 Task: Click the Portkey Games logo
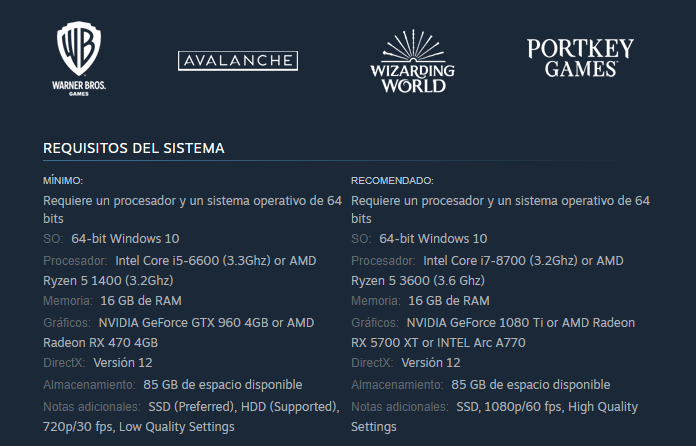tap(580, 58)
